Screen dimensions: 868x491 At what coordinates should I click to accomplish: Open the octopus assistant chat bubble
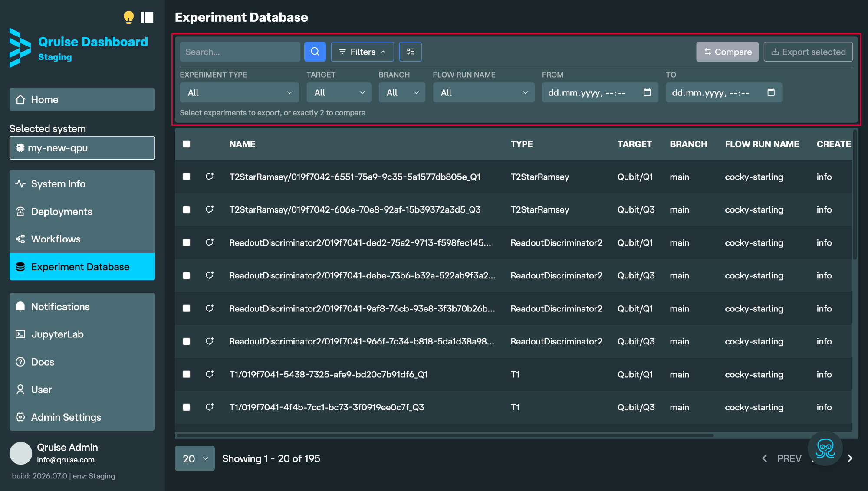(x=825, y=448)
